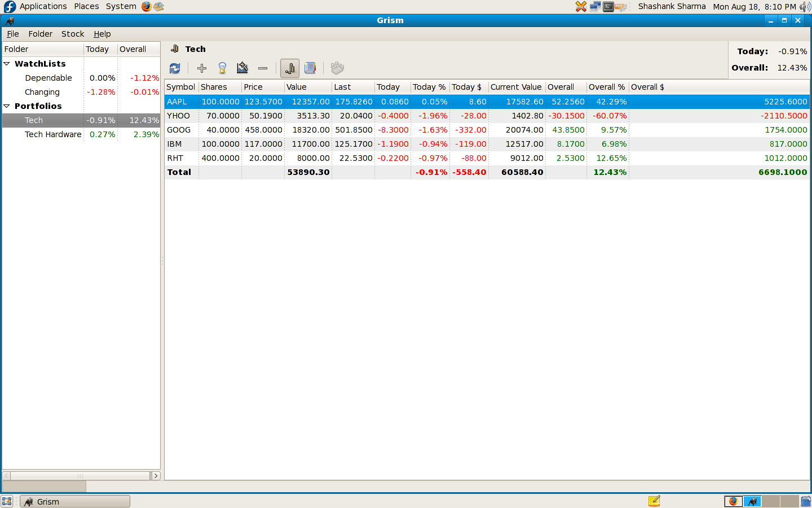The height and width of the screenshot is (508, 812).
Task: Sort by the Today % column header
Action: 430,87
